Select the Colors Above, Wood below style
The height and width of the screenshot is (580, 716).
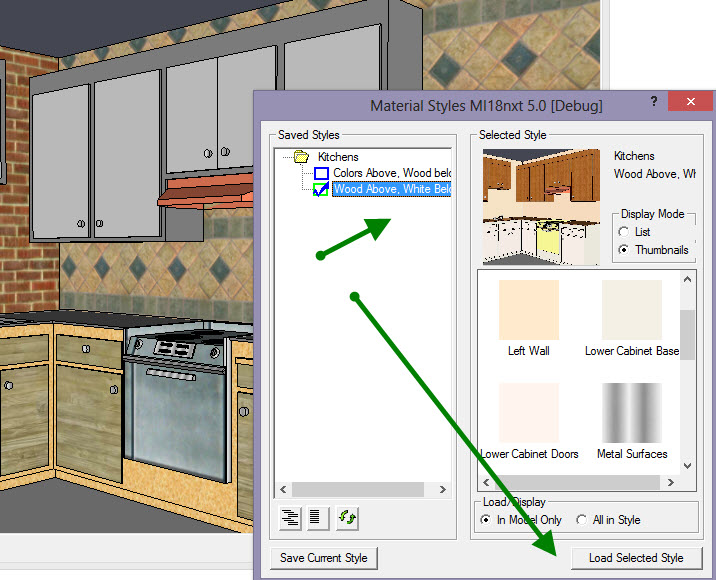(x=391, y=174)
